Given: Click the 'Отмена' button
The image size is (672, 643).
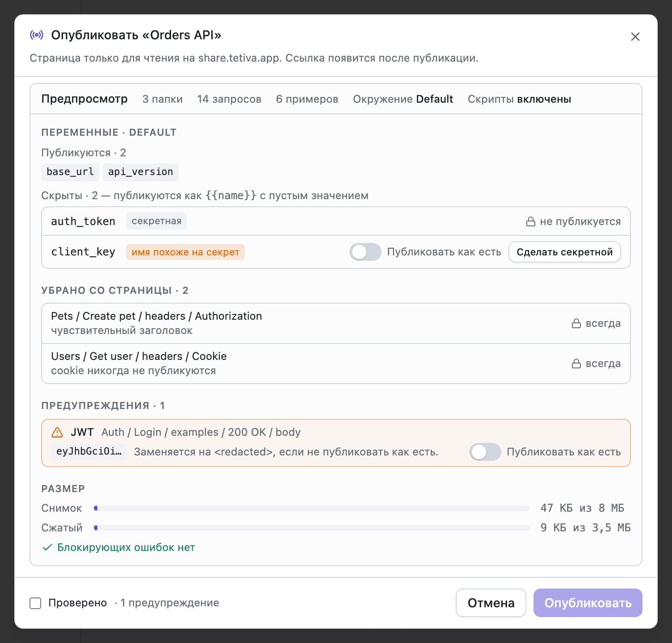Looking at the screenshot, I should click(491, 603).
